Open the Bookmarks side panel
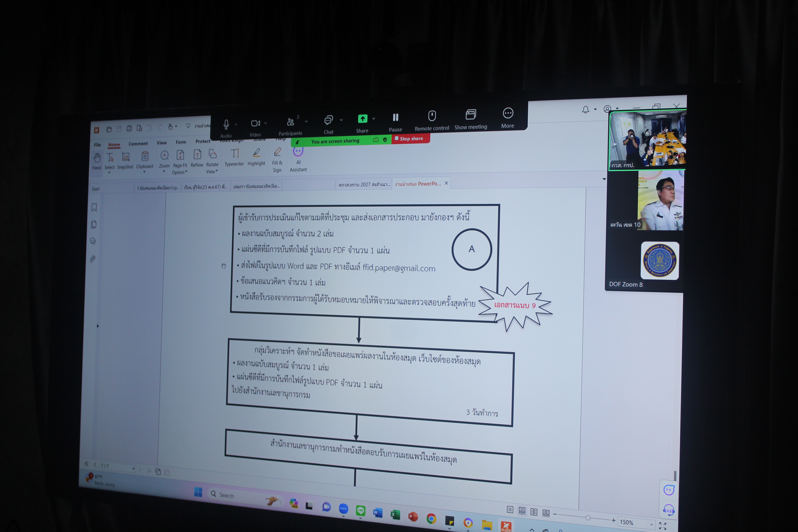Viewport: 798px width, 532px height. tap(94, 207)
